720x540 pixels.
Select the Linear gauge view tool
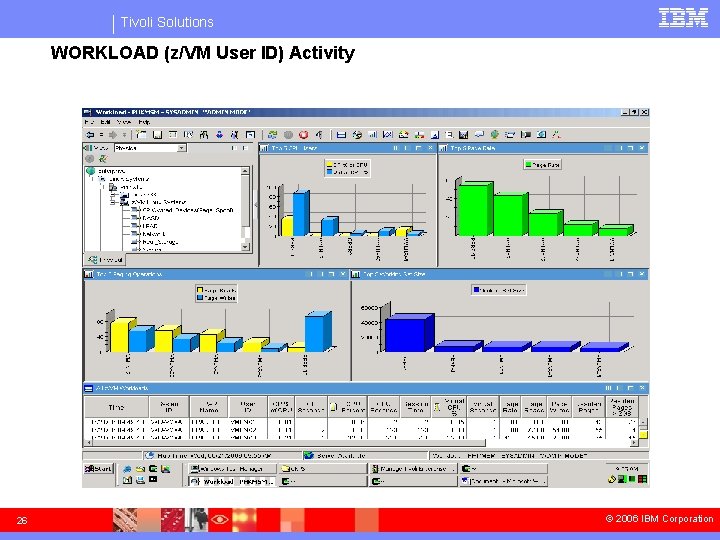coord(419,135)
